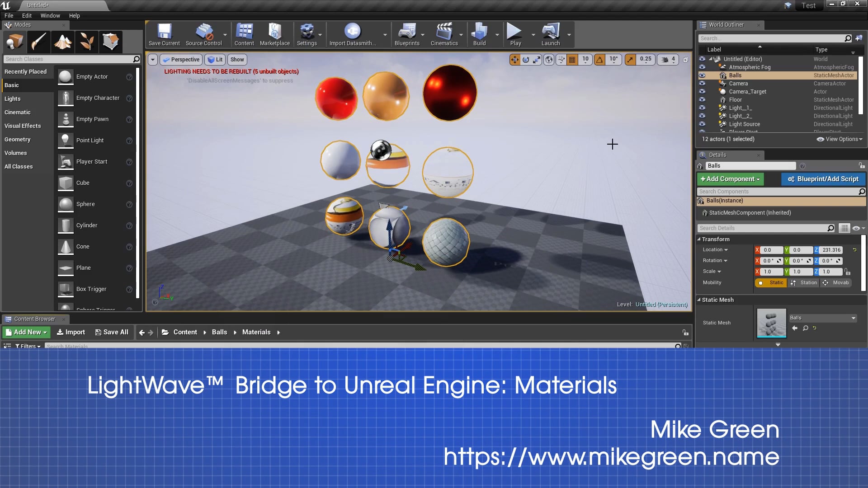Click Save All in Content Browser

[x=112, y=332]
